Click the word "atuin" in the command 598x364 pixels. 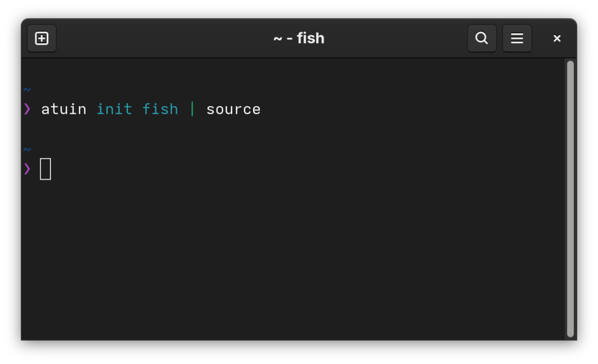click(x=64, y=109)
